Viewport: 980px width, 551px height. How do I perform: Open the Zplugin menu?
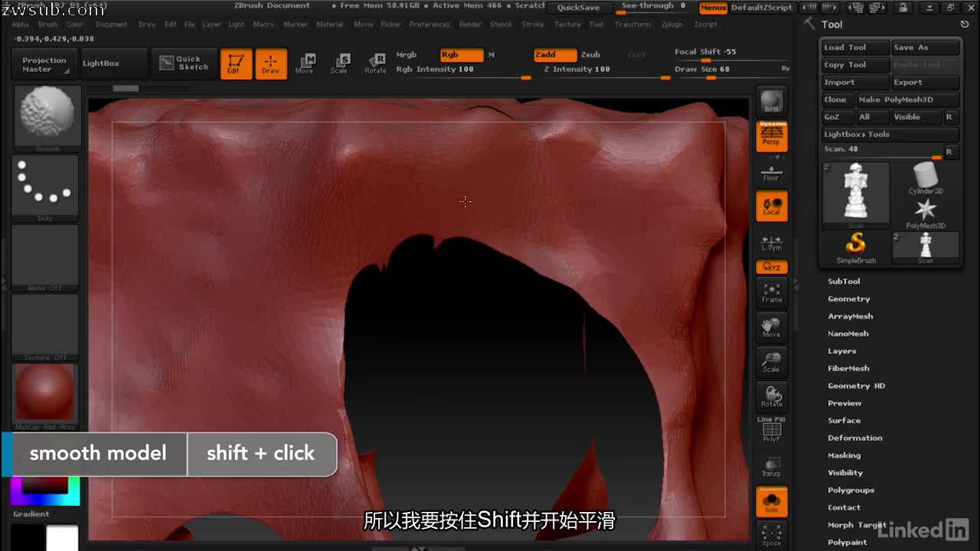coord(672,24)
